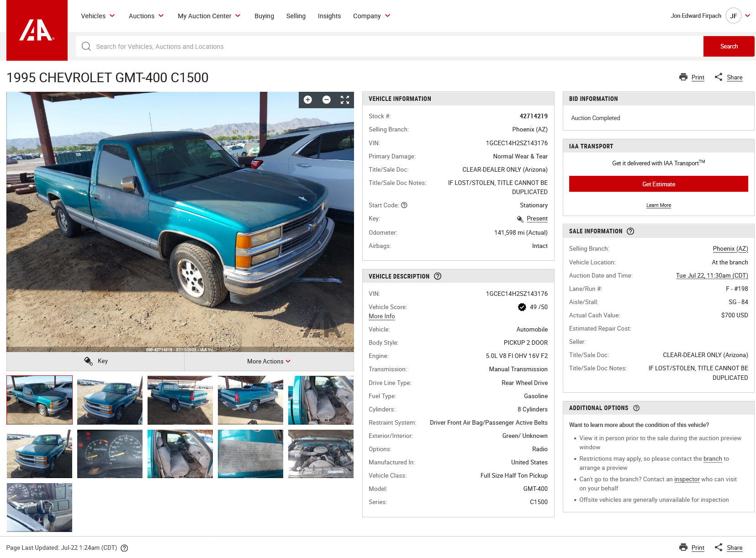Expand the Auctions menu
This screenshot has width=756, height=558.
tap(146, 16)
